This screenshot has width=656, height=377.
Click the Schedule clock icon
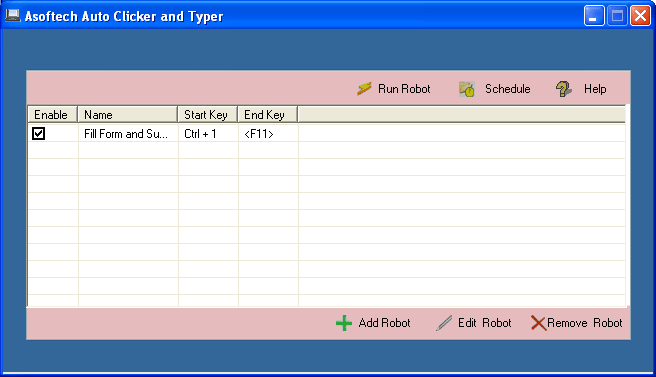click(x=467, y=89)
